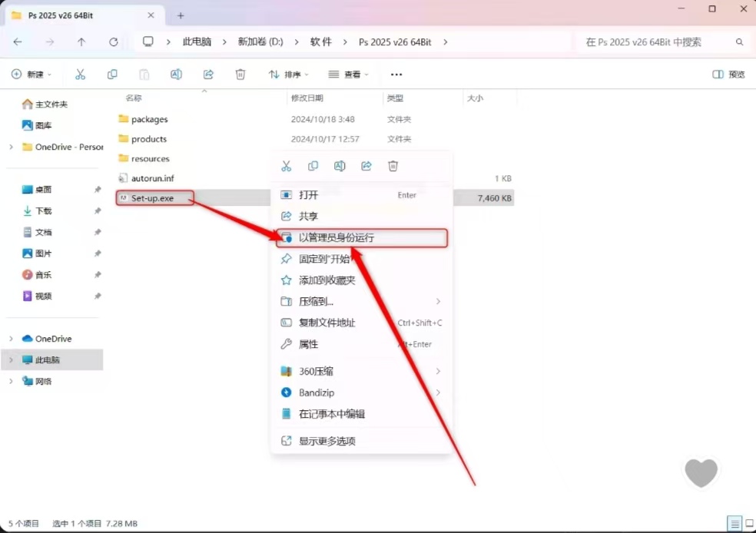Click the search magnifier icon

(x=739, y=42)
